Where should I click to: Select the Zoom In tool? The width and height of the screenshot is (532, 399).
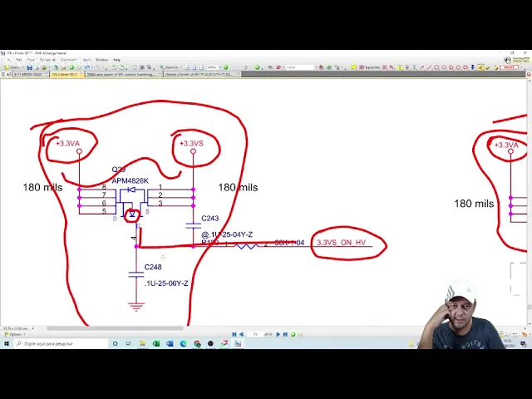coord(169,67)
